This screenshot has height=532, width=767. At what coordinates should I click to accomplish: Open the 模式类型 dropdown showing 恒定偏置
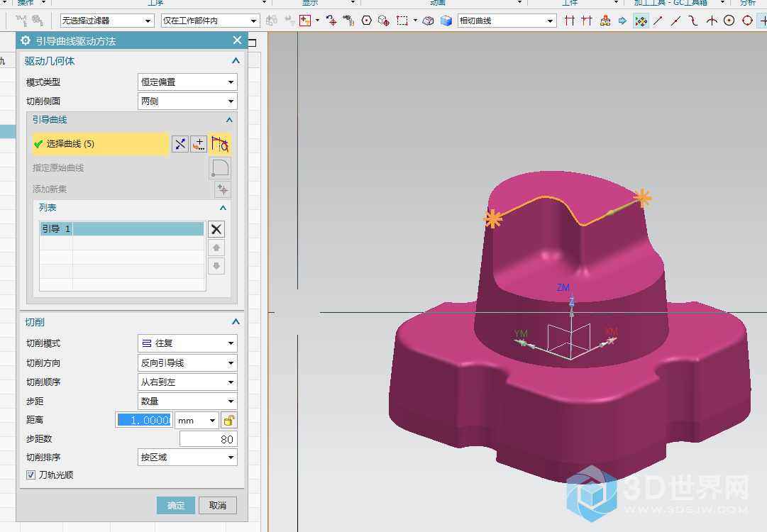point(187,82)
